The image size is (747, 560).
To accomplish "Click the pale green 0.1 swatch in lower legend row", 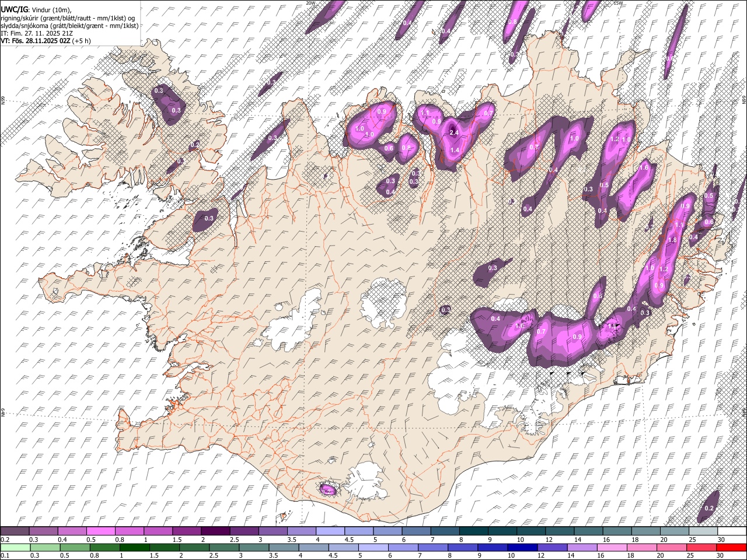I will point(15,547).
